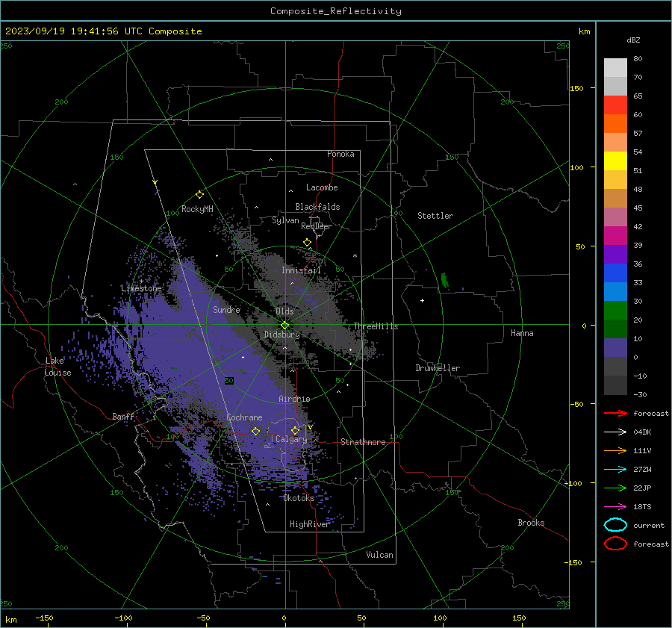672x628 pixels.
Task: Click the Ponoka label
Action: 340,154
